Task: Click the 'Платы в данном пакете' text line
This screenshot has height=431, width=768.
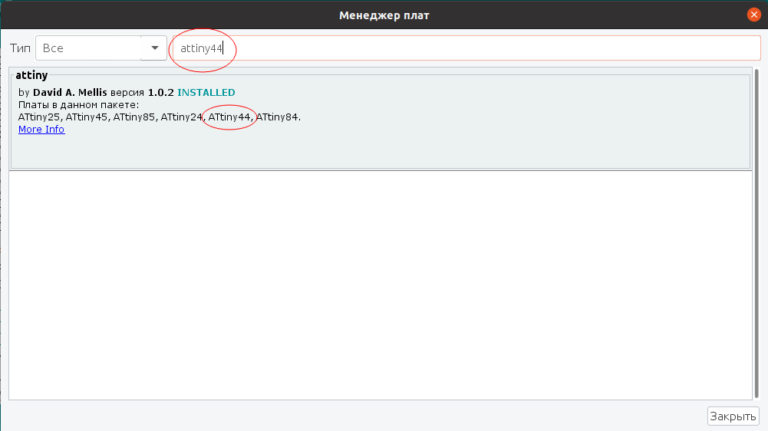Action: 78,105
